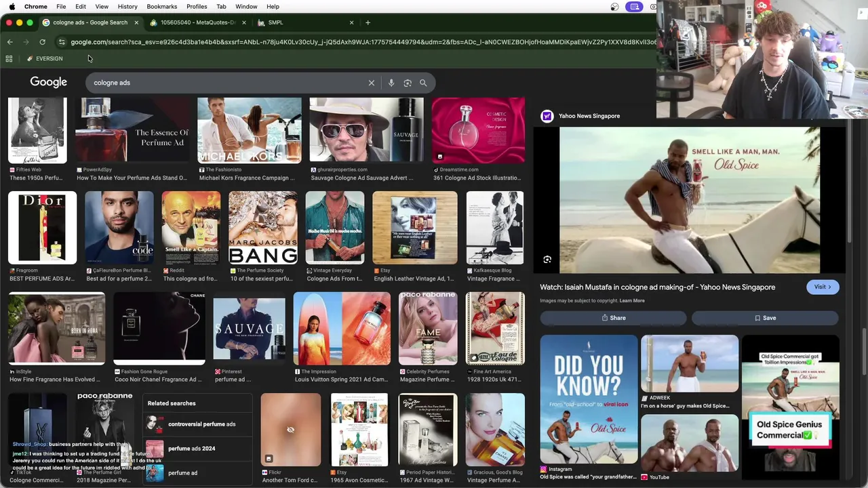Open the Kafkaesque Blog Vintage Fragrance caption

point(494,274)
